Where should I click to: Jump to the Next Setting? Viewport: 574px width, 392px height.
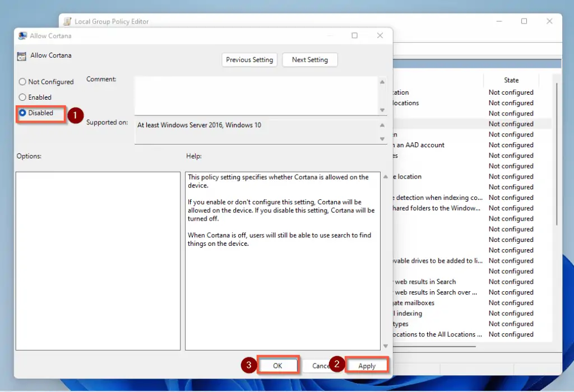[310, 60]
